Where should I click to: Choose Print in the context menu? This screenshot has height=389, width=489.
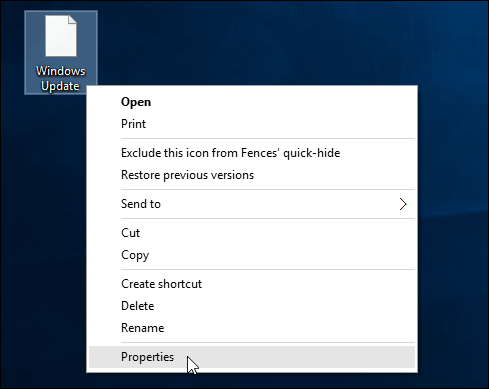252,124
